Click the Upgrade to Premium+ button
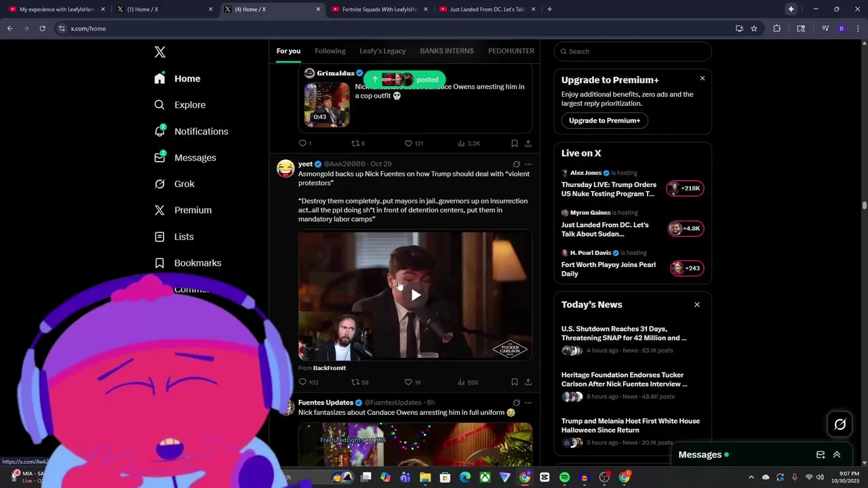The width and height of the screenshot is (868, 488). 604,121
